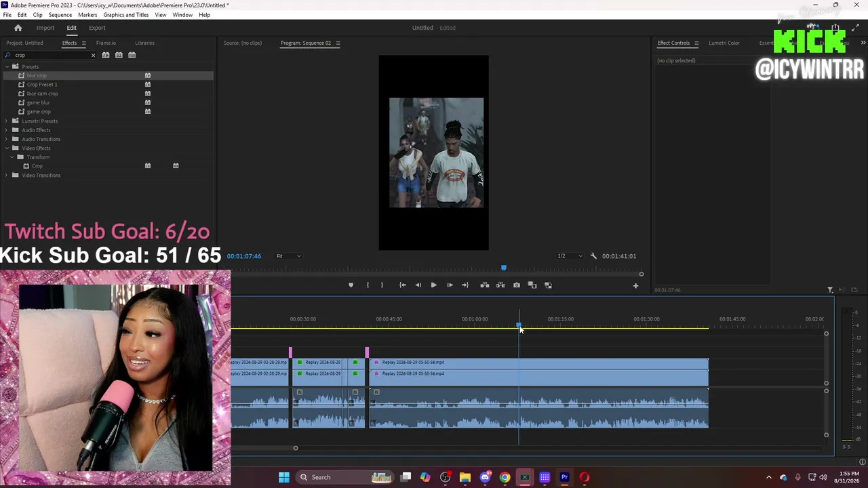The width and height of the screenshot is (868, 488).
Task: Switch to Lumetri Color tab
Action: click(x=724, y=43)
